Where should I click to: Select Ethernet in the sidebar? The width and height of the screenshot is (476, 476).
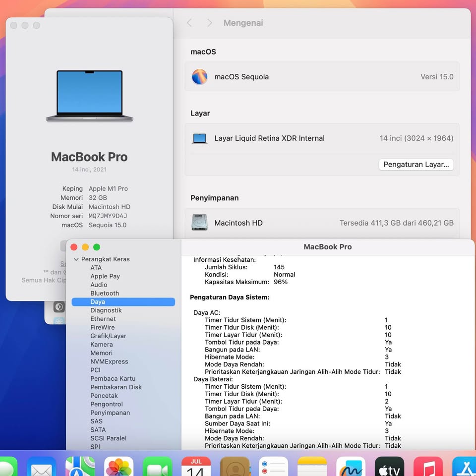103,319
